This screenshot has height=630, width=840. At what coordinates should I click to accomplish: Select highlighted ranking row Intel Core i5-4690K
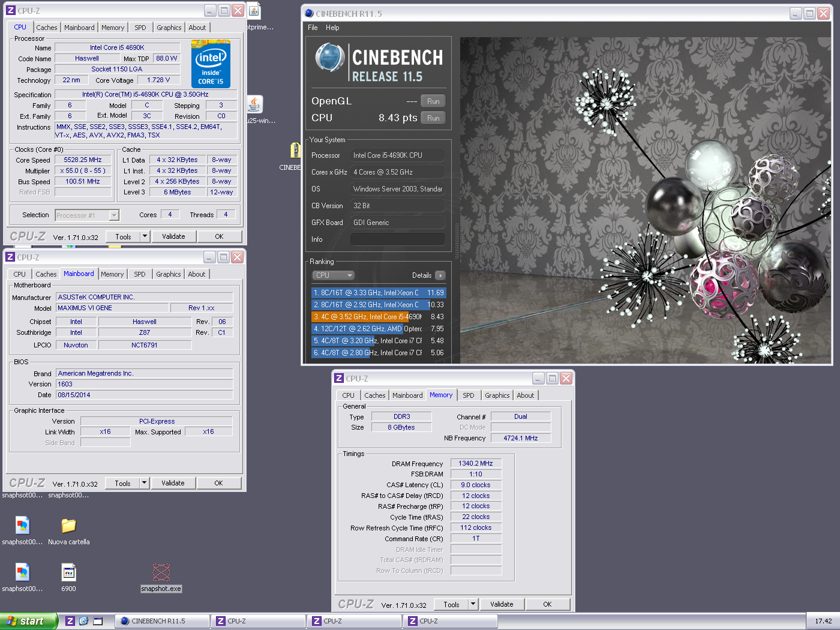(x=379, y=317)
